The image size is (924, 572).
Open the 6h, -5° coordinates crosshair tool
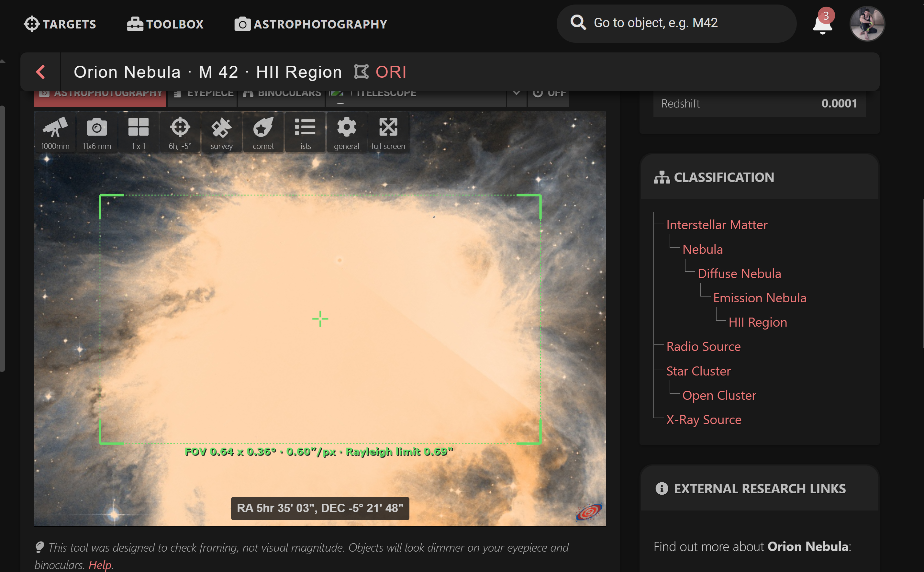pos(180,132)
